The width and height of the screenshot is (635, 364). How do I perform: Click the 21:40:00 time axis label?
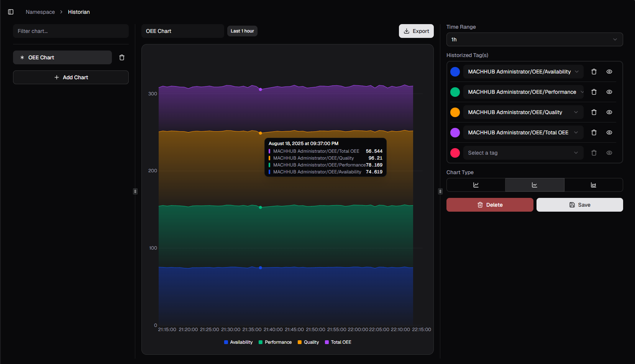tap(273, 330)
